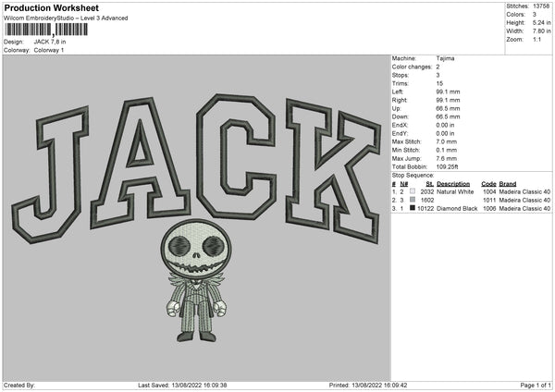Click the Colorway 1 text
This screenshot has width=555, height=392.
(x=48, y=49)
